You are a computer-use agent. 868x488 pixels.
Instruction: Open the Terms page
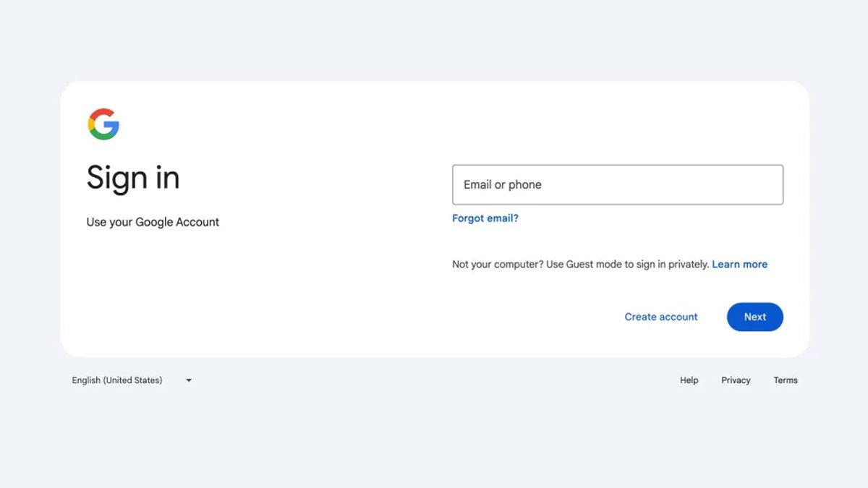pyautogui.click(x=786, y=380)
